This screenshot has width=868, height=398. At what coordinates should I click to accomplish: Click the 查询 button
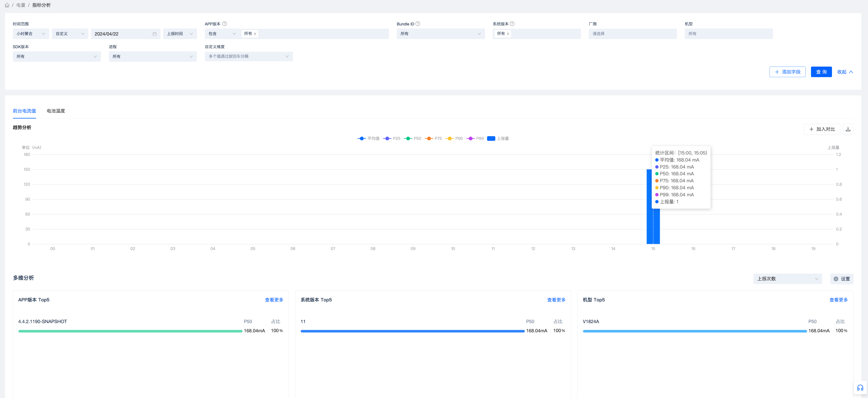(821, 72)
